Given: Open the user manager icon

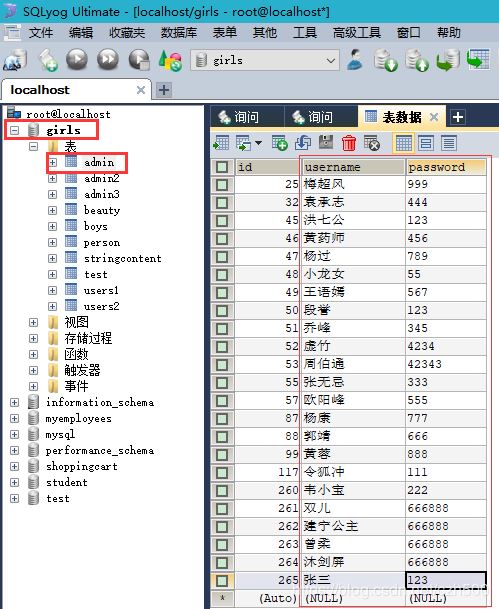Looking at the screenshot, I should pos(354,60).
